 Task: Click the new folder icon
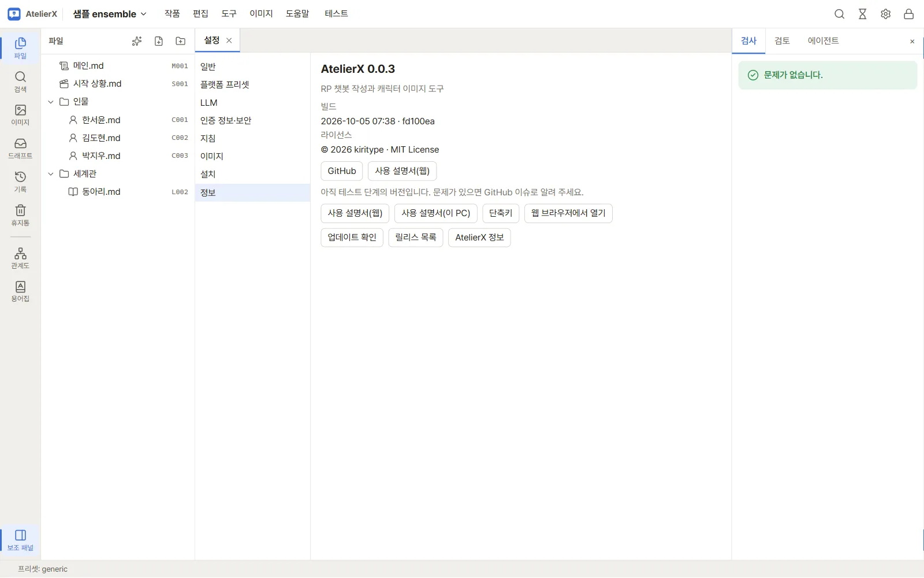pos(181,41)
